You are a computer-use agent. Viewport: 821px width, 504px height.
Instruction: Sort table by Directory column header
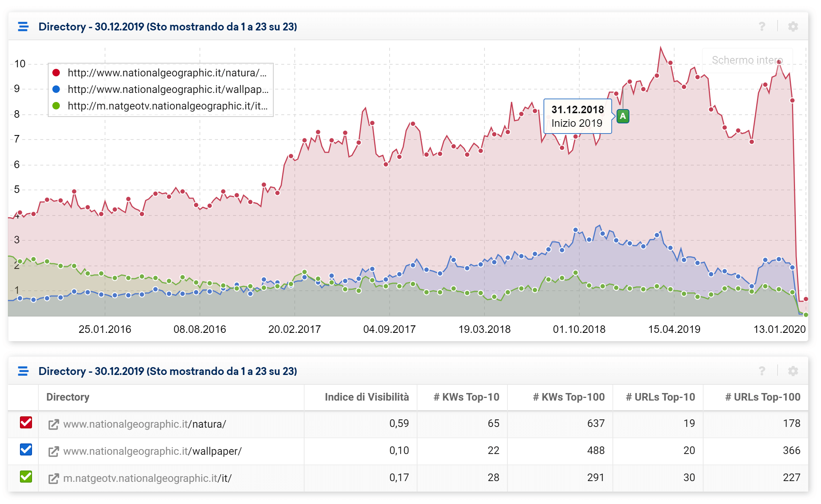coord(68,397)
